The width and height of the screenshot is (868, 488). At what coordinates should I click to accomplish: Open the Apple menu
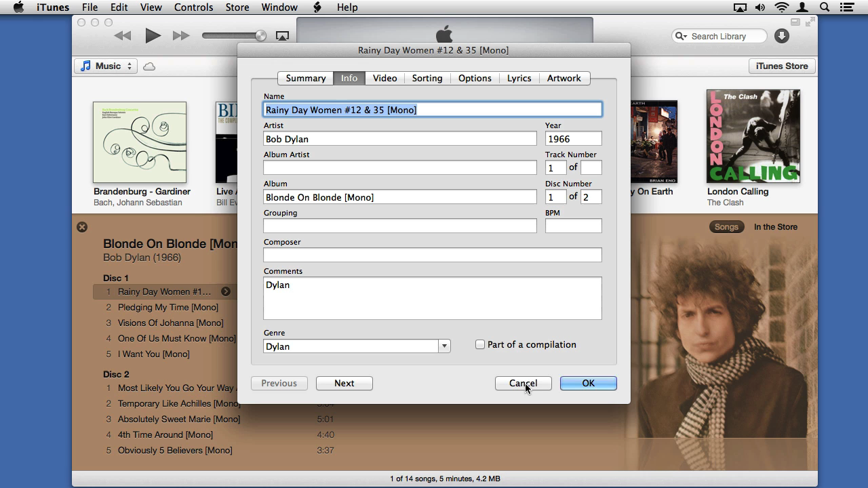[x=19, y=7]
